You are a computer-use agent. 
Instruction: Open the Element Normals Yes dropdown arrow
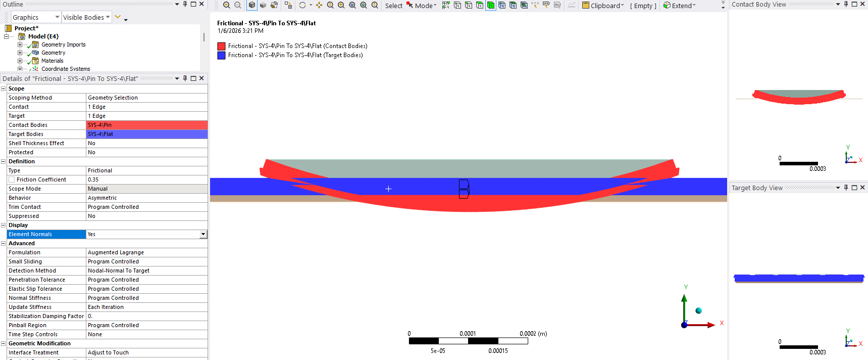[203, 234]
